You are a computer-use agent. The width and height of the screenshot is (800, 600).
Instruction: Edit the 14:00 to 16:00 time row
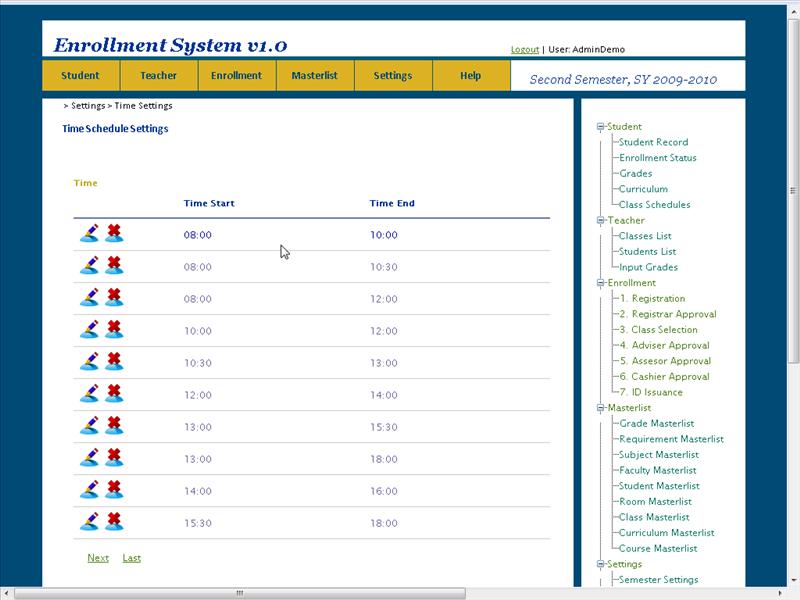point(89,490)
